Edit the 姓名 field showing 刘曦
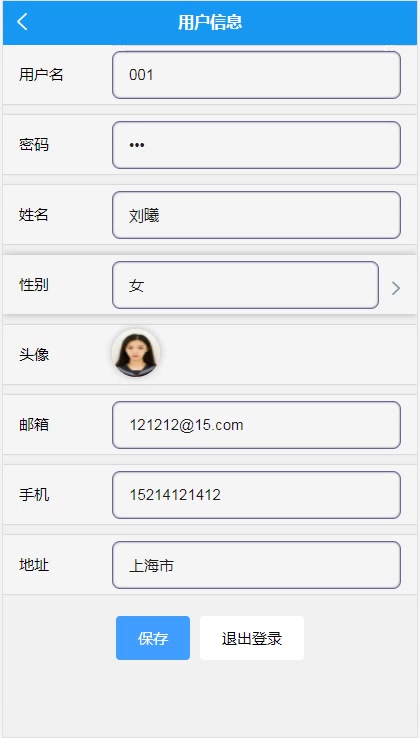The image size is (420, 738). [x=256, y=215]
